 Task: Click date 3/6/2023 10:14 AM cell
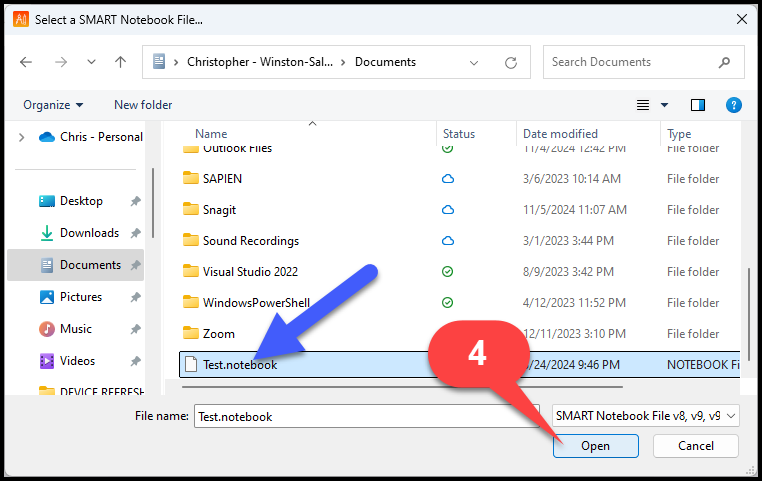pyautogui.click(x=572, y=179)
